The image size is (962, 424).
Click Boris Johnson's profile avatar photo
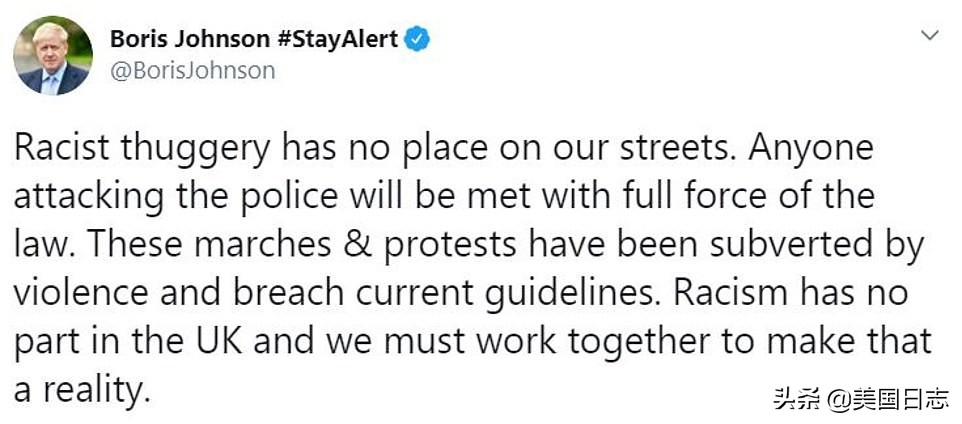pyautogui.click(x=53, y=55)
